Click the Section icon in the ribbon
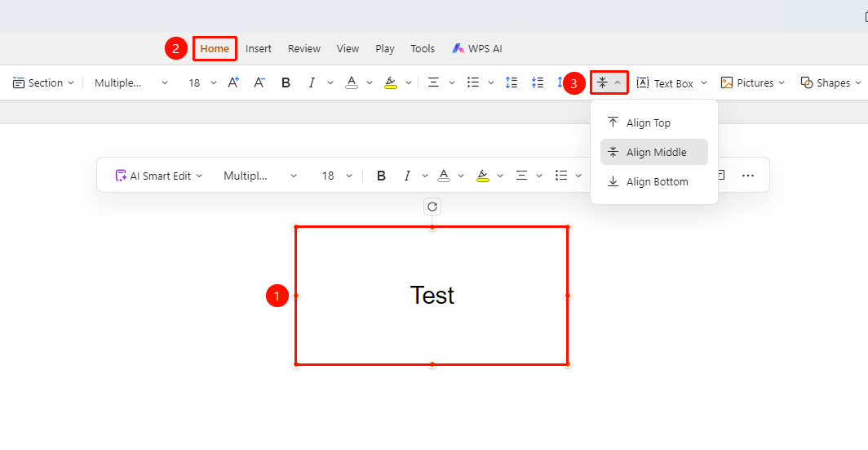The image size is (868, 450). [19, 82]
